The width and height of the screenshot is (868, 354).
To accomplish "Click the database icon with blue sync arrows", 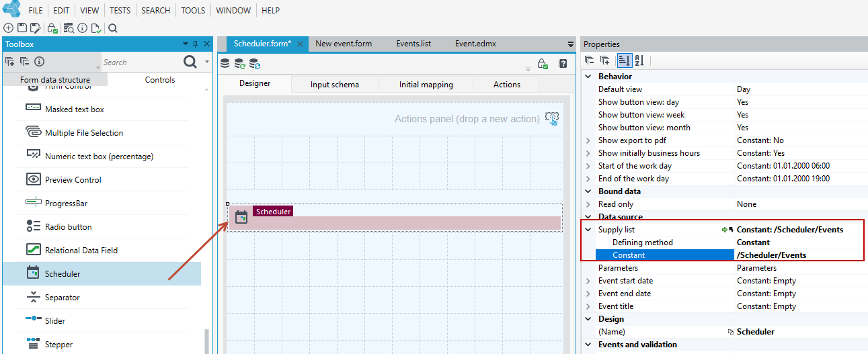I will (255, 64).
